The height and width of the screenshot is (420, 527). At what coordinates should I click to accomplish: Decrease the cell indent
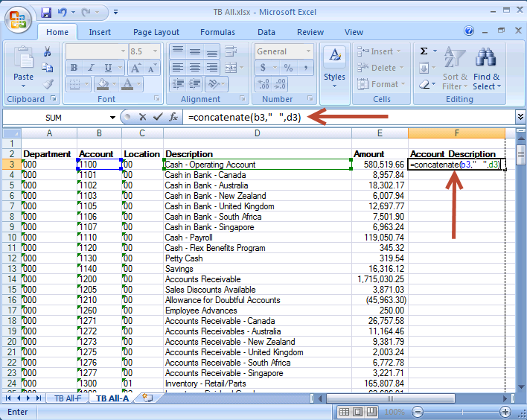tap(178, 83)
